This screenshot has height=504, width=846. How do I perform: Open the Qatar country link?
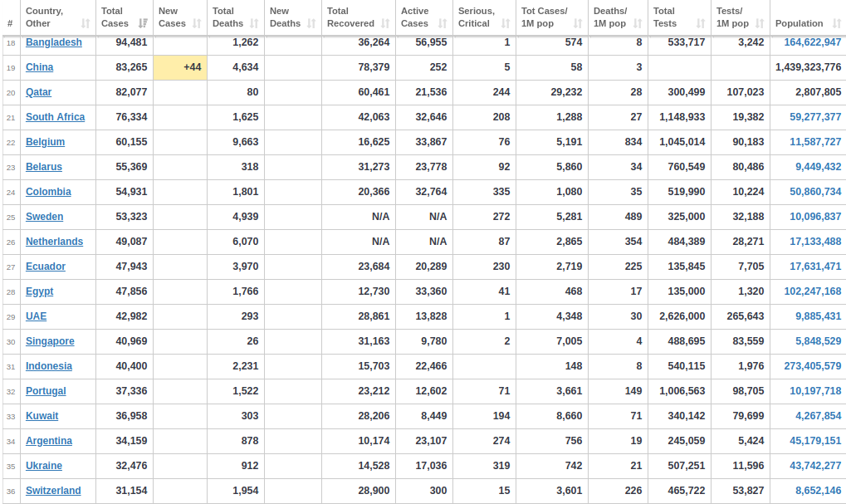pyautogui.click(x=39, y=91)
